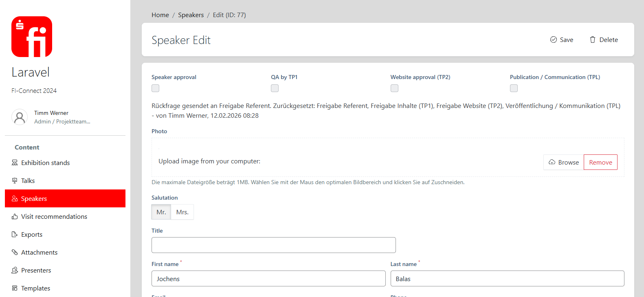Click the Exhibition stands sidebar icon
Viewport: 644px width, 297px height.
15,163
